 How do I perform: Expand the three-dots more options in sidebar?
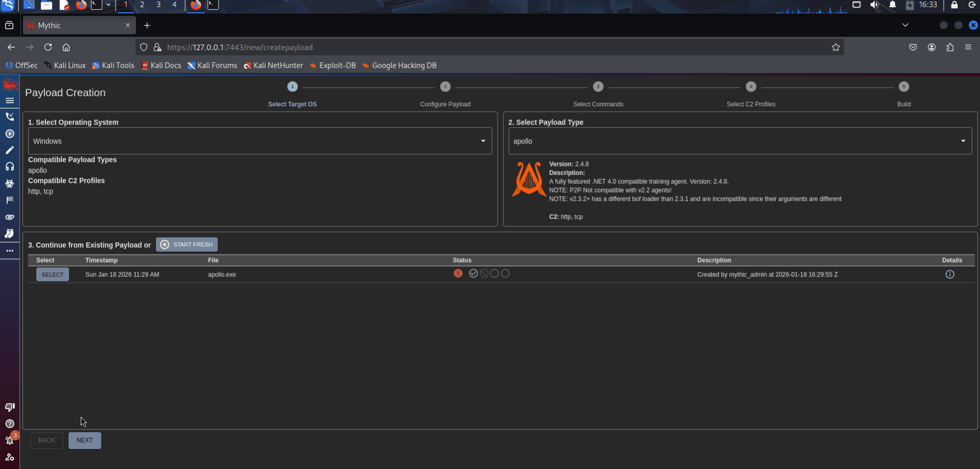coord(10,251)
